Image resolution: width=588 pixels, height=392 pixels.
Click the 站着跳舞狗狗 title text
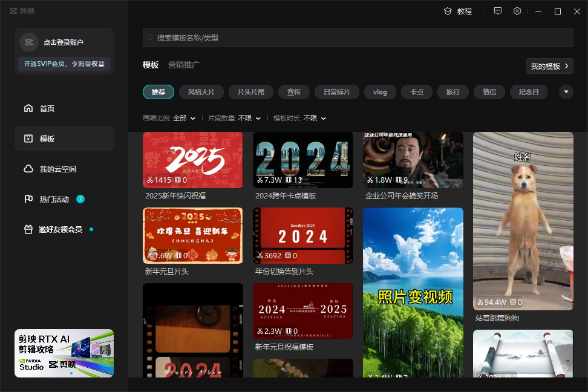tap(497, 318)
